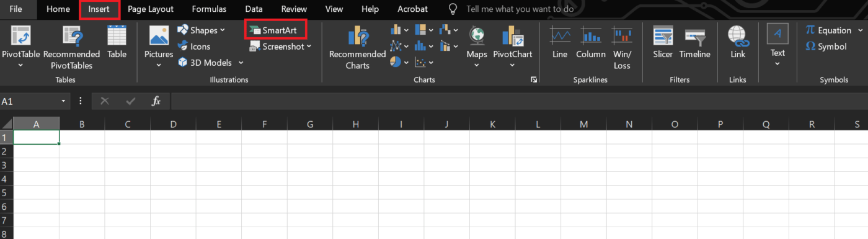Open the Formulas tab

[x=209, y=9]
